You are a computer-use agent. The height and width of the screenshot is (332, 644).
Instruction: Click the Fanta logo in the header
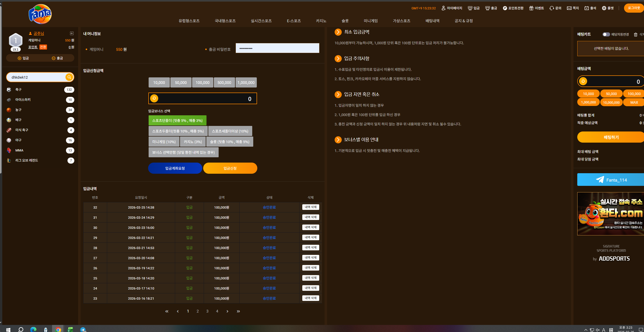coord(40,14)
